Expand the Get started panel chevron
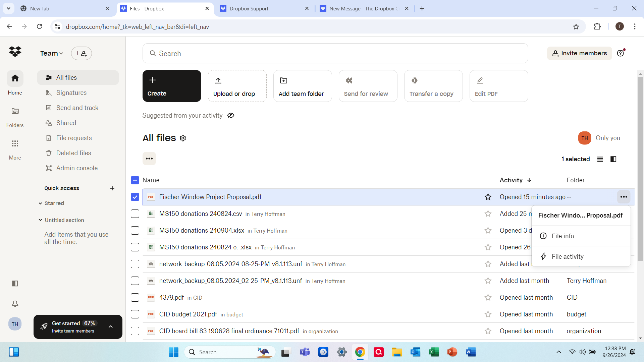 111,327
